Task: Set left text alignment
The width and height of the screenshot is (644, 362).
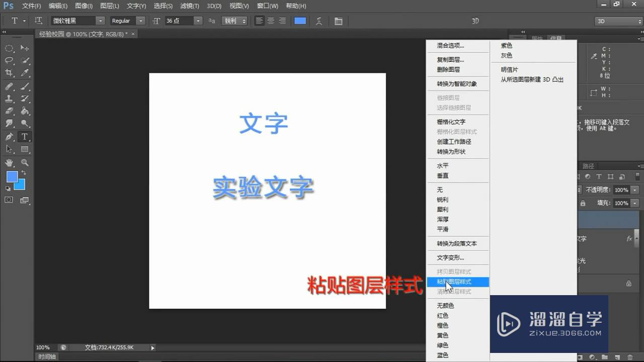Action: point(259,21)
